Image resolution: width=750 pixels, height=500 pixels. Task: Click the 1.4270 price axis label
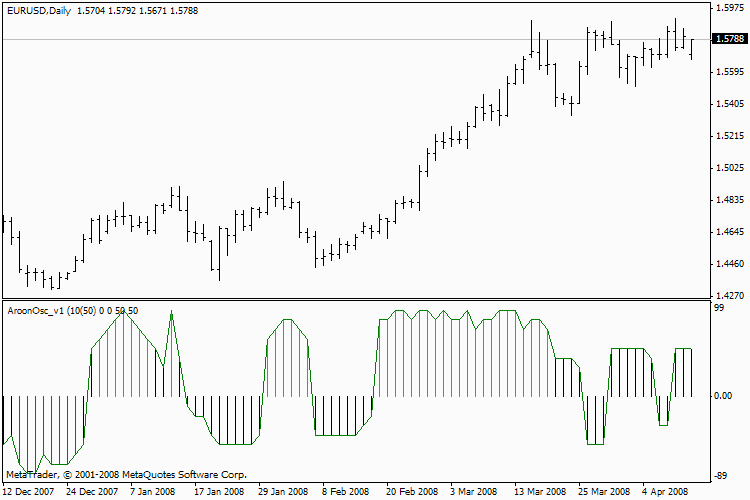tap(730, 296)
